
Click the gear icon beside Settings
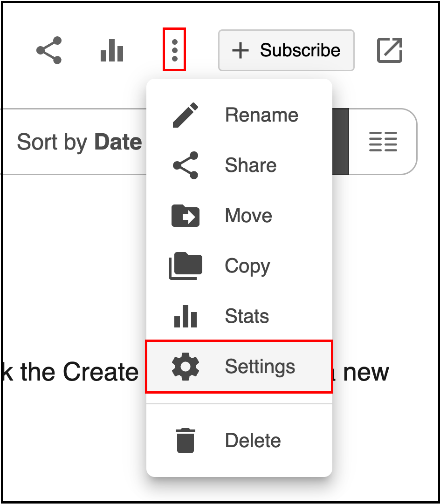coord(186,367)
